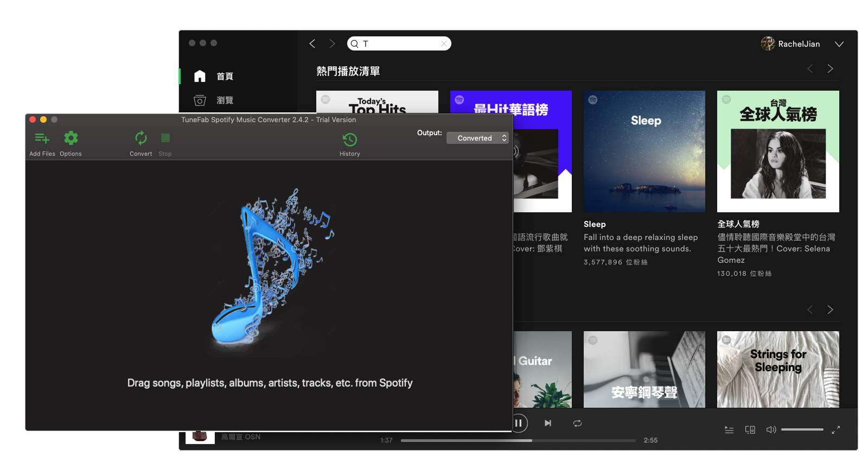Expand the RachelJian account menu arrow
Viewport: 868px width, 468px height.
pos(839,44)
